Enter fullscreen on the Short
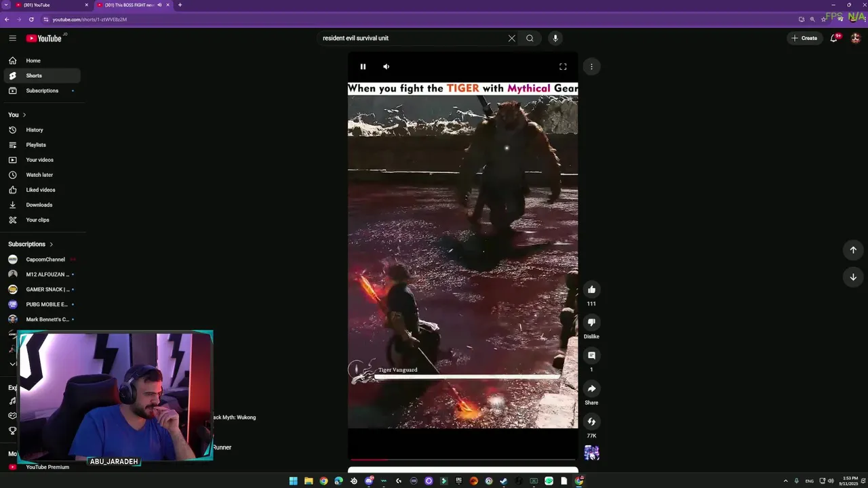This screenshot has width=868, height=488. click(563, 66)
